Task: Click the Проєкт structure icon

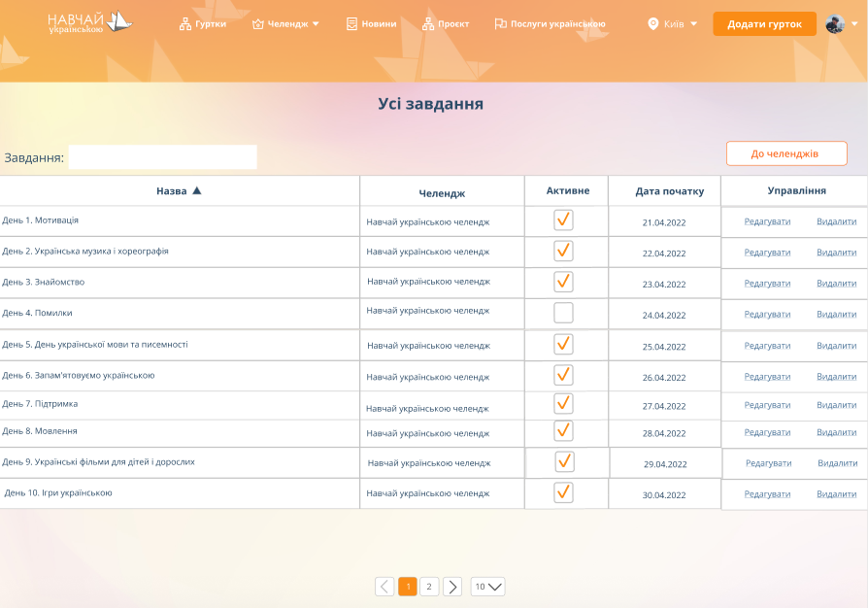Action: click(428, 24)
